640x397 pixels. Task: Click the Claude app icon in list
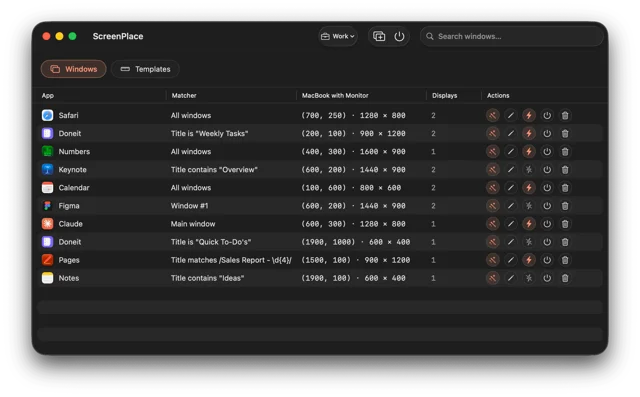click(47, 224)
